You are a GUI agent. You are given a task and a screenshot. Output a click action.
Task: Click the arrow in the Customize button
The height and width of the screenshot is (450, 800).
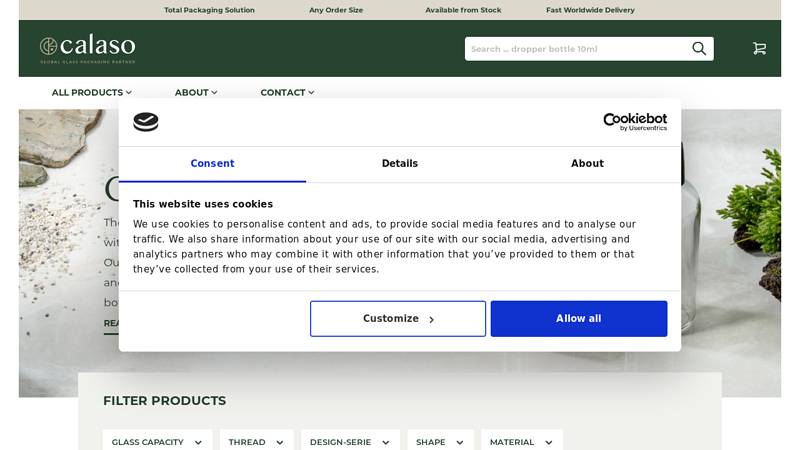pyautogui.click(x=432, y=319)
